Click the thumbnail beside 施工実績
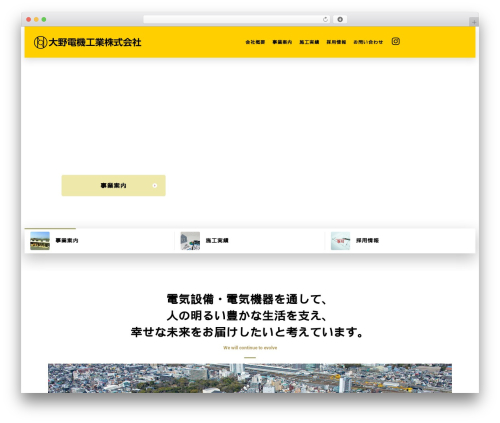Viewport: 500px width, 423px height. click(x=190, y=241)
